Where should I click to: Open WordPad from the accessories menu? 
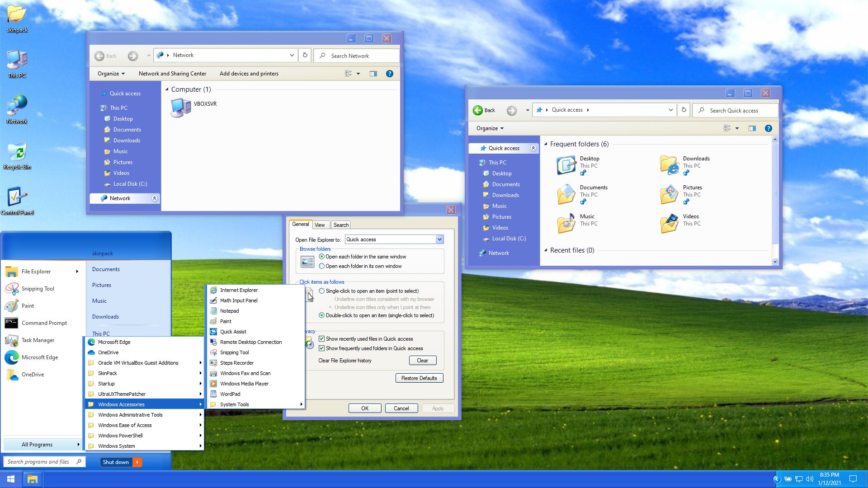pyautogui.click(x=230, y=394)
